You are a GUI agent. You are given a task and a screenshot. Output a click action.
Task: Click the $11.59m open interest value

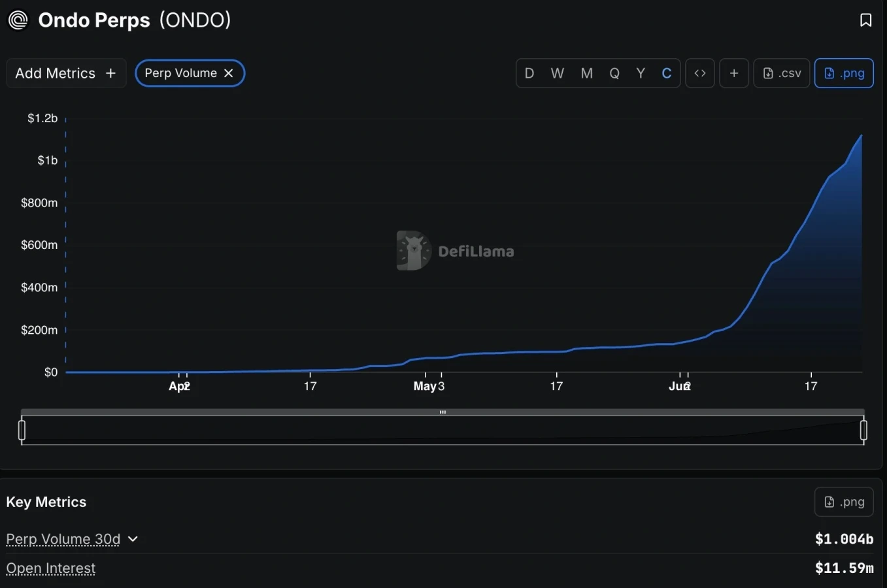[844, 568]
